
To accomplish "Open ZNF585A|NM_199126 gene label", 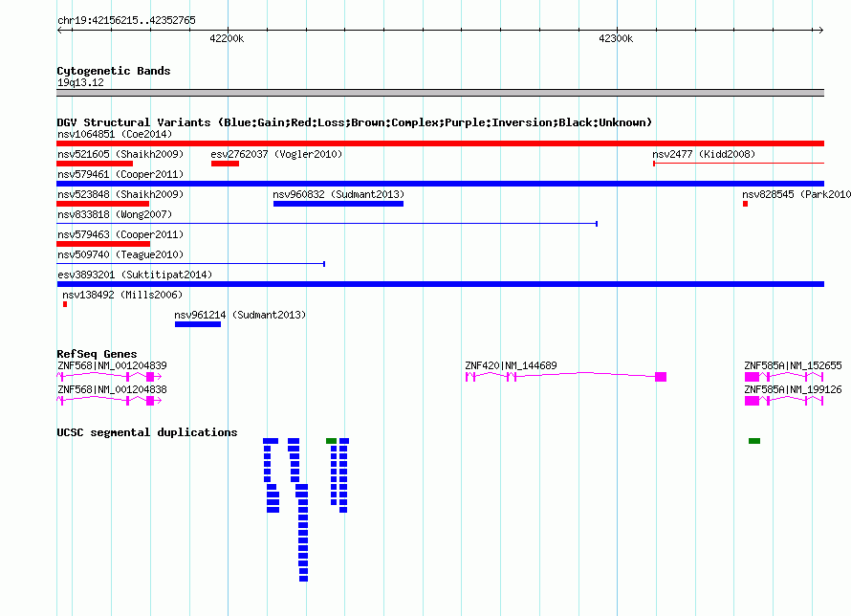I will coord(793,389).
